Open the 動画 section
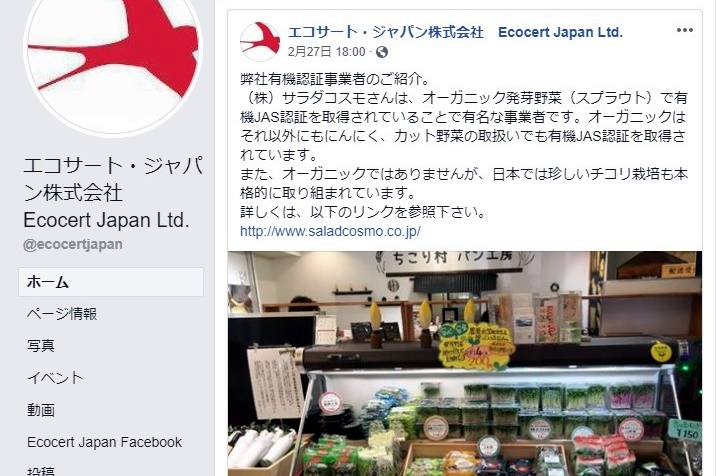Screen dimensions: 716x476 pyautogui.click(x=41, y=410)
